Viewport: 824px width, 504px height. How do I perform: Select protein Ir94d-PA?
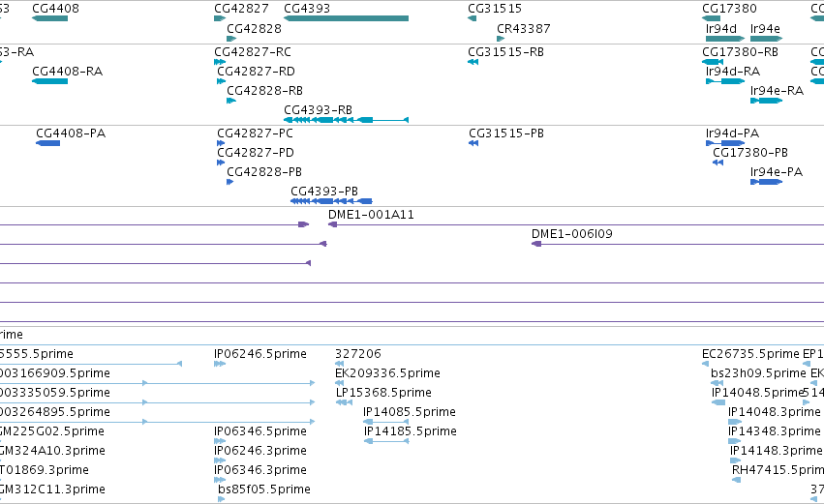(732, 133)
